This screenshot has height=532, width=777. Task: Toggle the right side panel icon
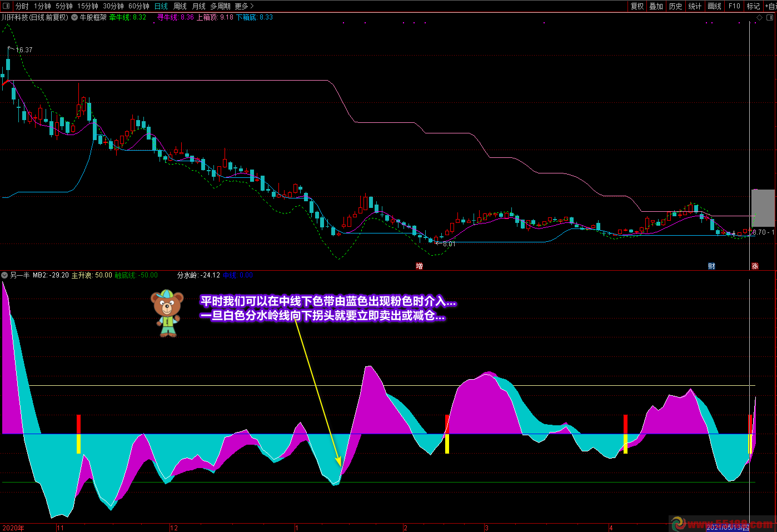coord(770,18)
